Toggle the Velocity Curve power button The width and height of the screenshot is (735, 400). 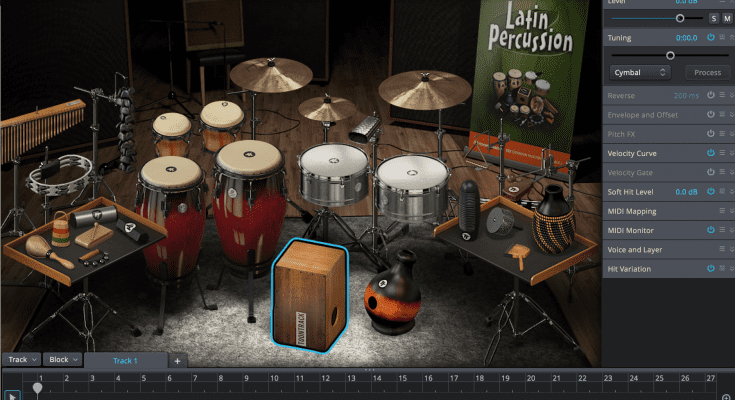(x=710, y=153)
